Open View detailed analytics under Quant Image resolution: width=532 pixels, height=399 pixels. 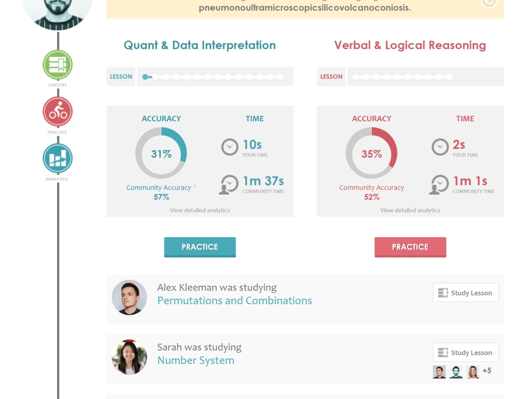(x=200, y=210)
